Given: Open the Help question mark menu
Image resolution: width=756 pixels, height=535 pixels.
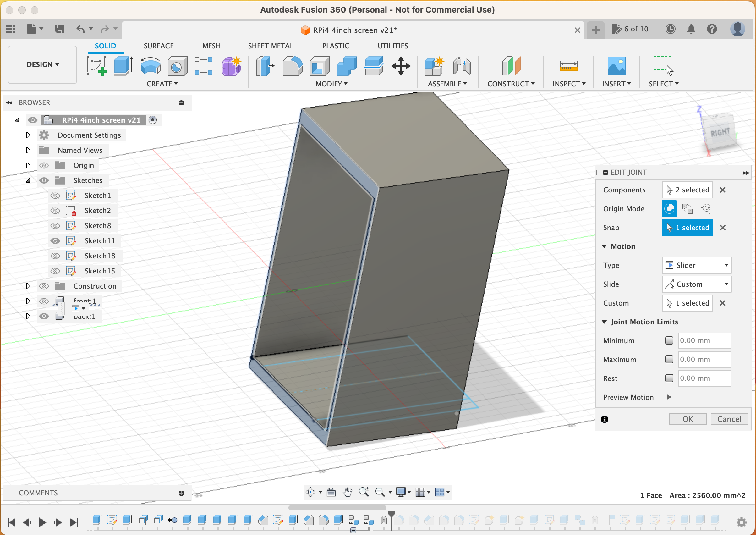Looking at the screenshot, I should pos(712,29).
